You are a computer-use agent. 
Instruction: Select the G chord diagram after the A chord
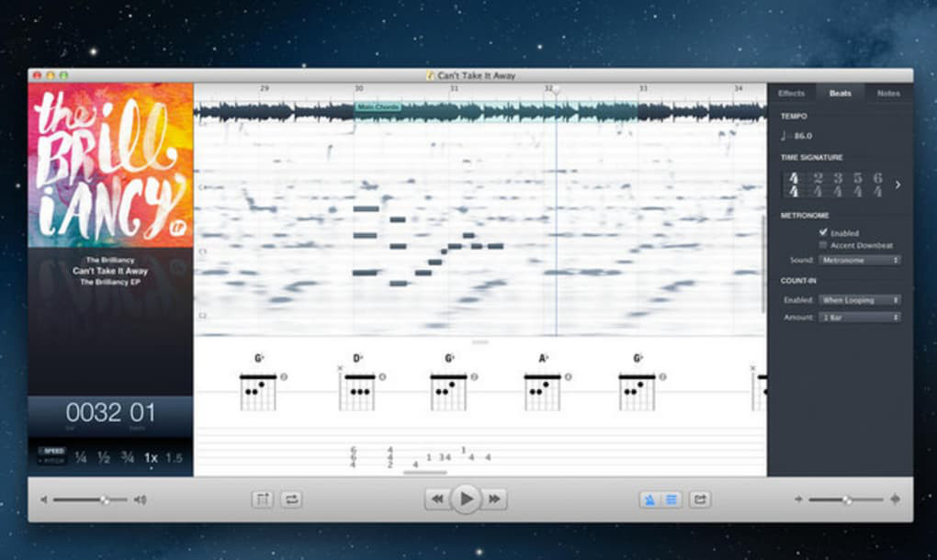(637, 392)
